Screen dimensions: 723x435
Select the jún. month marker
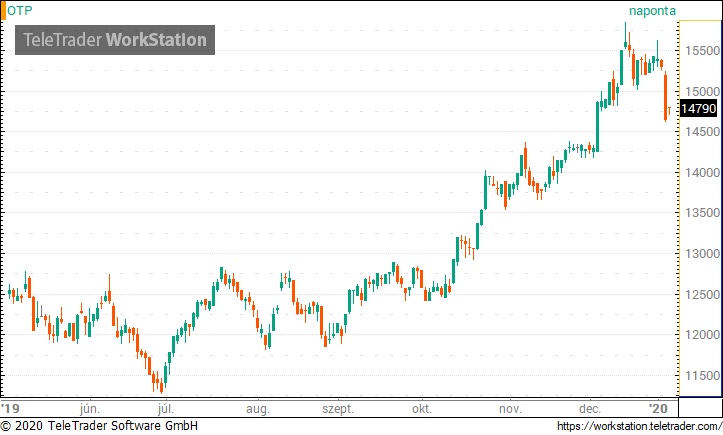point(89,409)
